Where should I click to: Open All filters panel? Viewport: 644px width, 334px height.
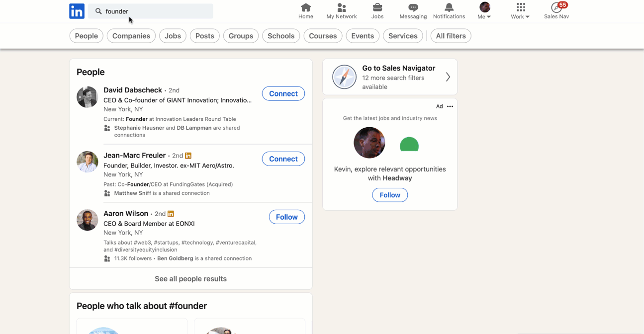pyautogui.click(x=451, y=36)
